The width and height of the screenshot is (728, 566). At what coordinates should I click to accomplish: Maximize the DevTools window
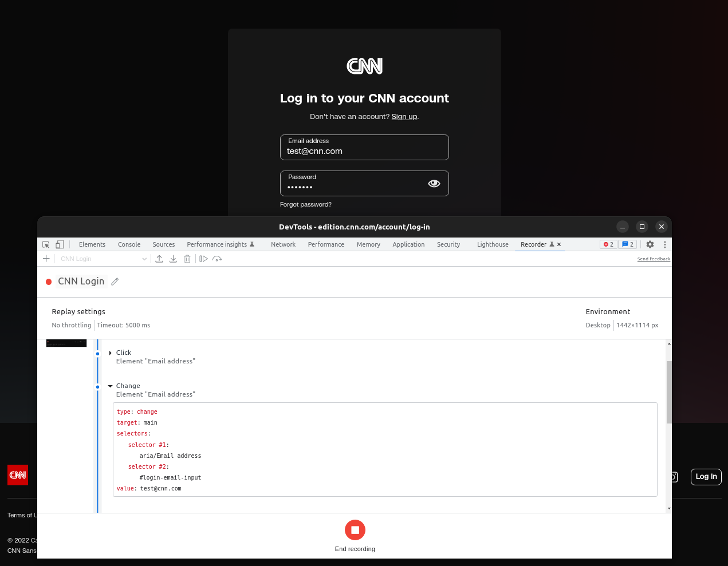click(642, 227)
